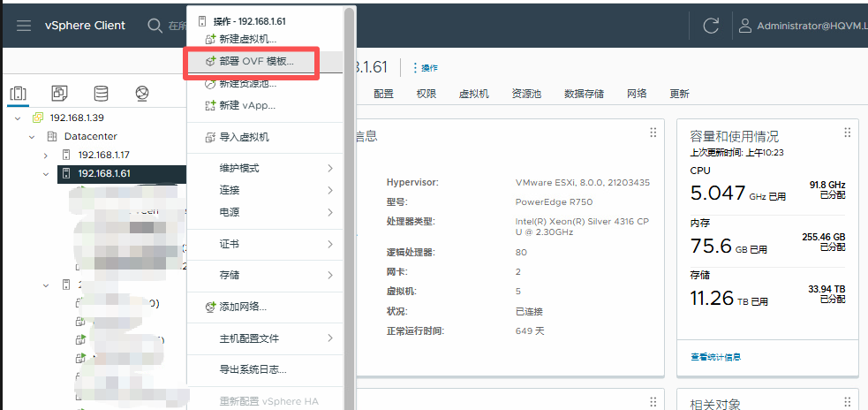Expand the 维护模式 submenu arrow

tap(330, 168)
